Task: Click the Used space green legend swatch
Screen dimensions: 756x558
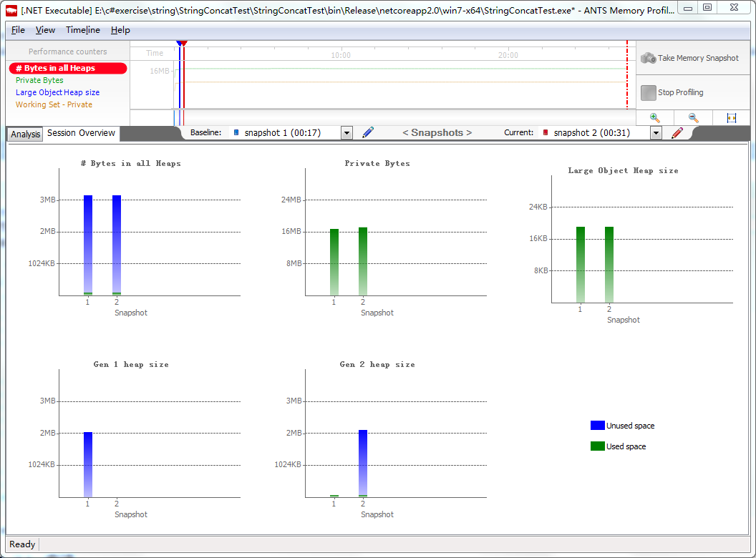Action: point(597,446)
